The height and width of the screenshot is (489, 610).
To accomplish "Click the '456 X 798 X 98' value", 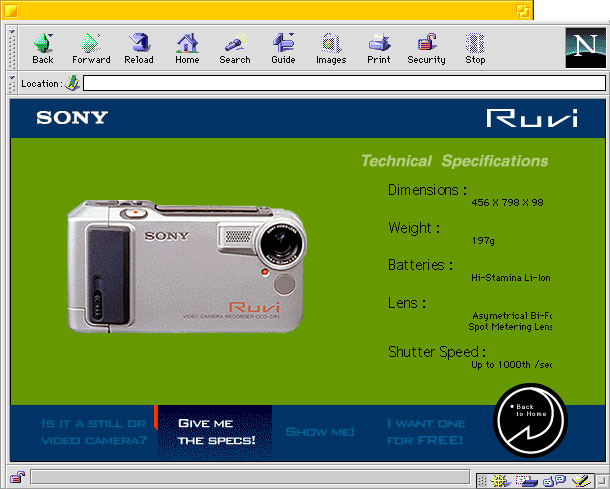I will click(x=507, y=202).
